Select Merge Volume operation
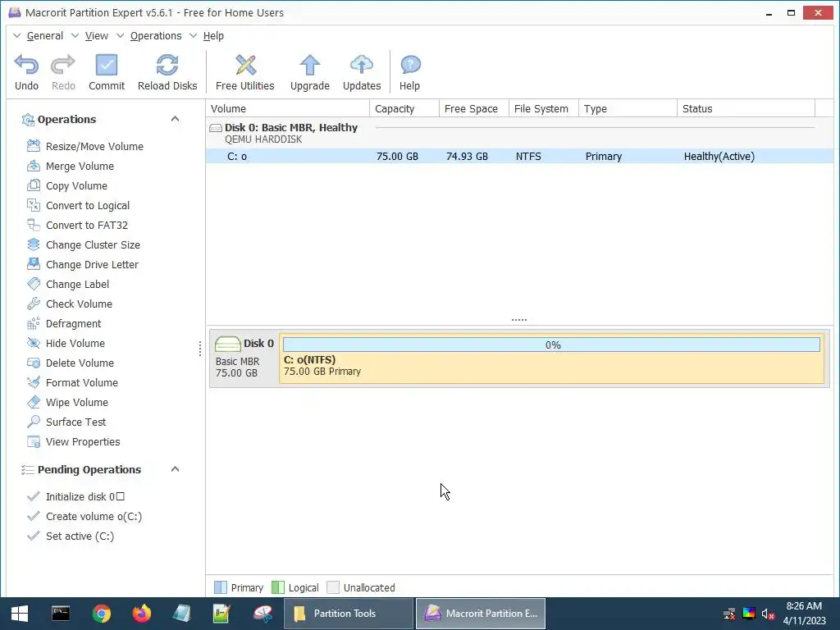This screenshot has width=840, height=630. click(80, 166)
